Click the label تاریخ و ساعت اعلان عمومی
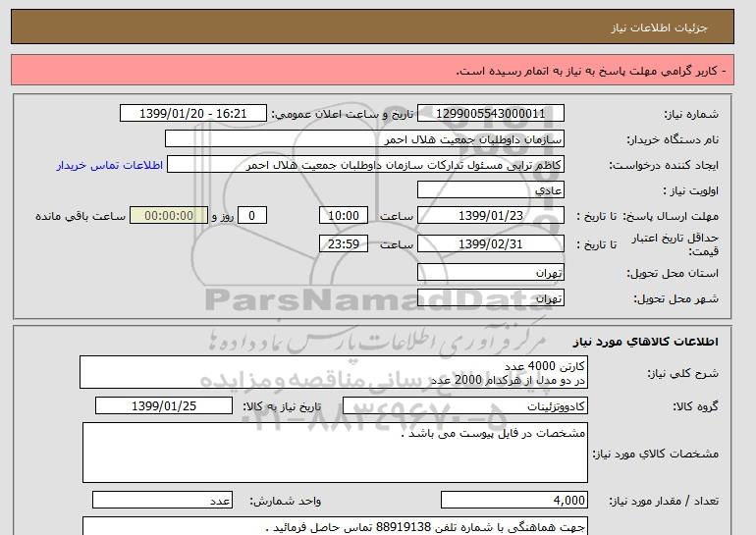Image resolution: width=756 pixels, height=535 pixels. [343, 114]
